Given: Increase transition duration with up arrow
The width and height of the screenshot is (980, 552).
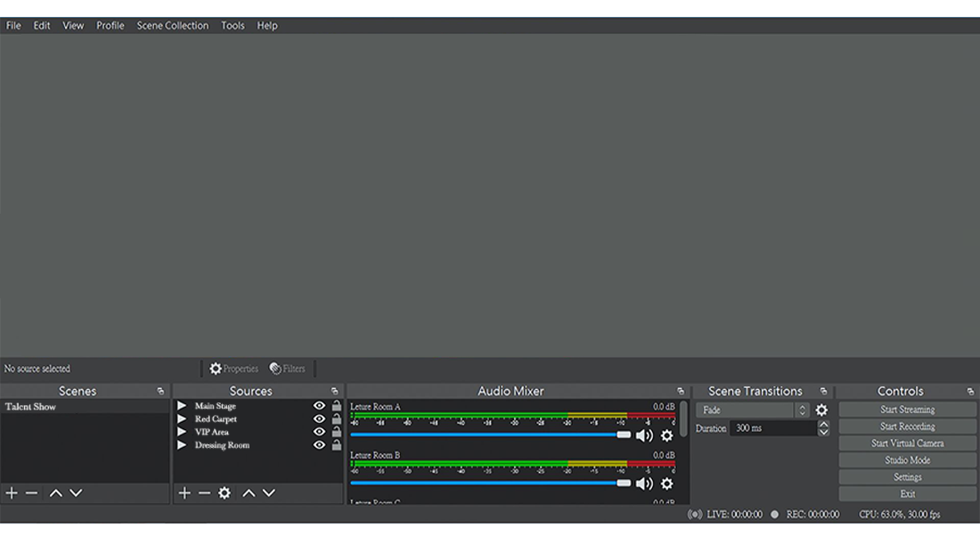Looking at the screenshot, I should click(x=824, y=425).
